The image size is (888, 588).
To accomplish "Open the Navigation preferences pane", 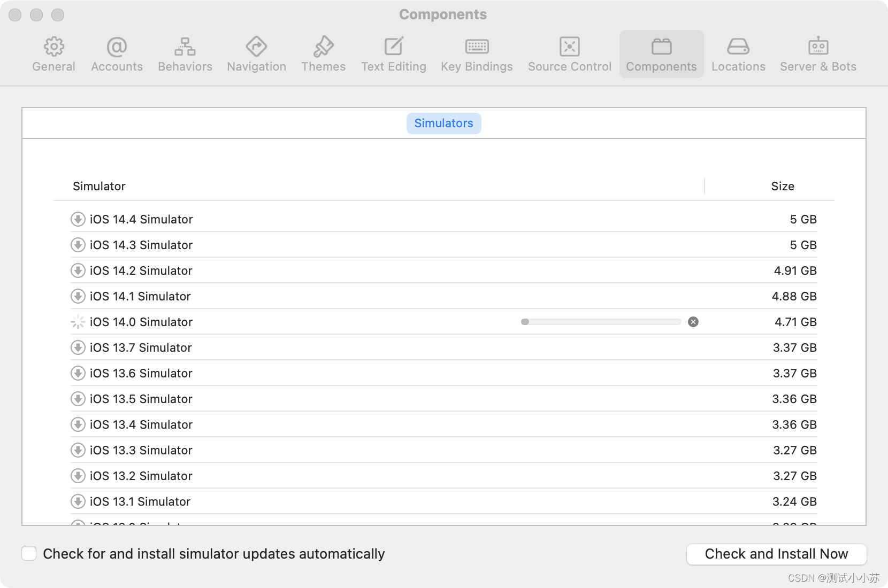I will [256, 54].
